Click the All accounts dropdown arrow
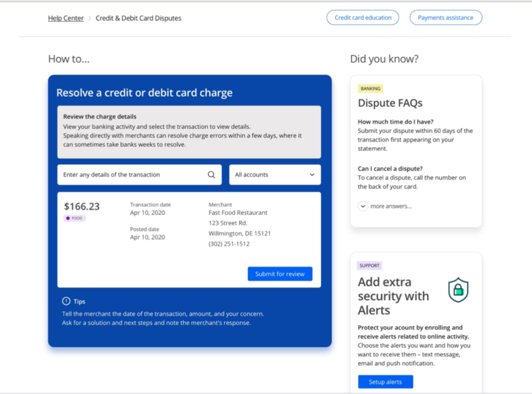The height and width of the screenshot is (394, 532). (312, 175)
